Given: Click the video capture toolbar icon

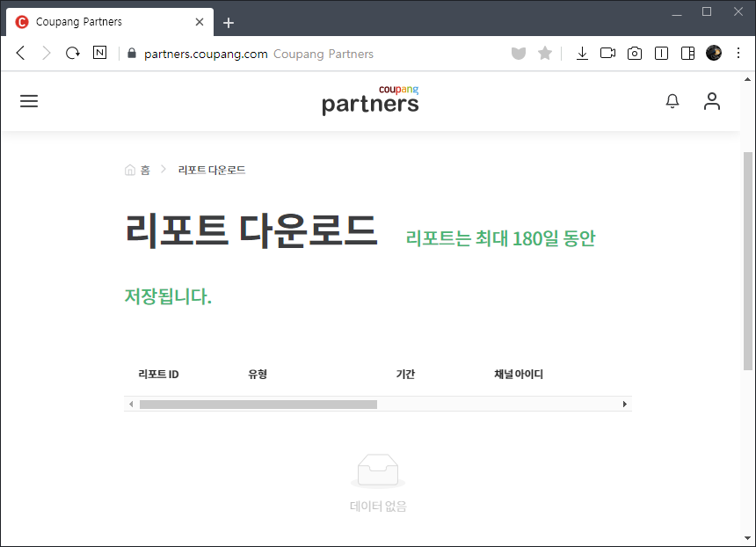Looking at the screenshot, I should click(x=607, y=53).
